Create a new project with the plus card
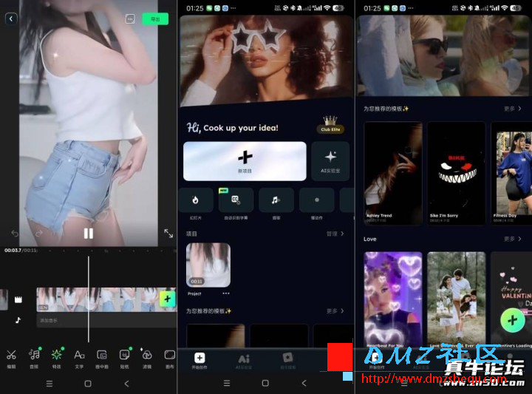 [x=245, y=160]
